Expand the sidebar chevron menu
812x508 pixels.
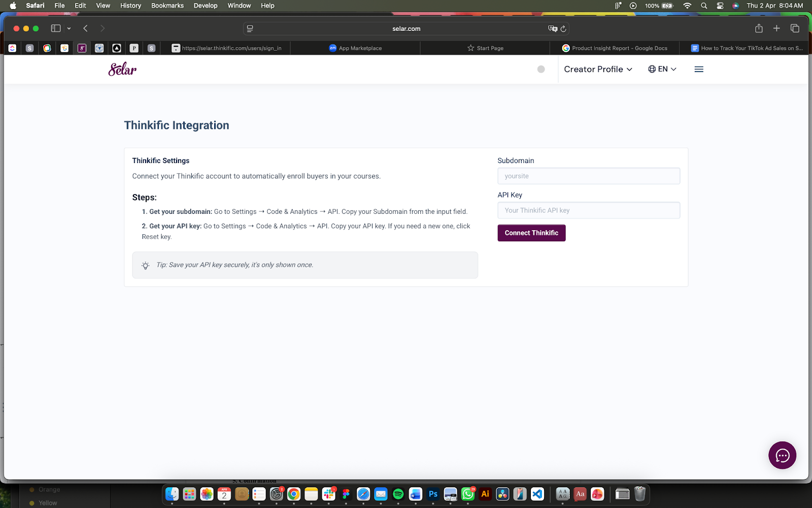point(69,28)
